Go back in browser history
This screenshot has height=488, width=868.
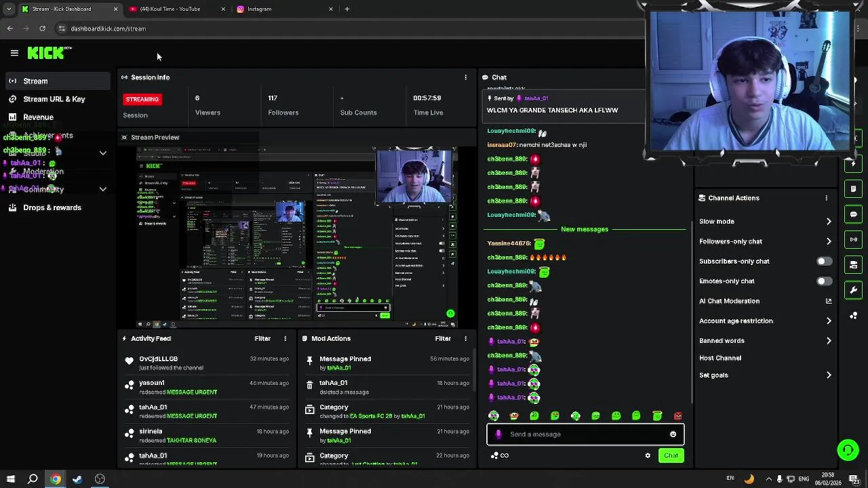[10, 28]
